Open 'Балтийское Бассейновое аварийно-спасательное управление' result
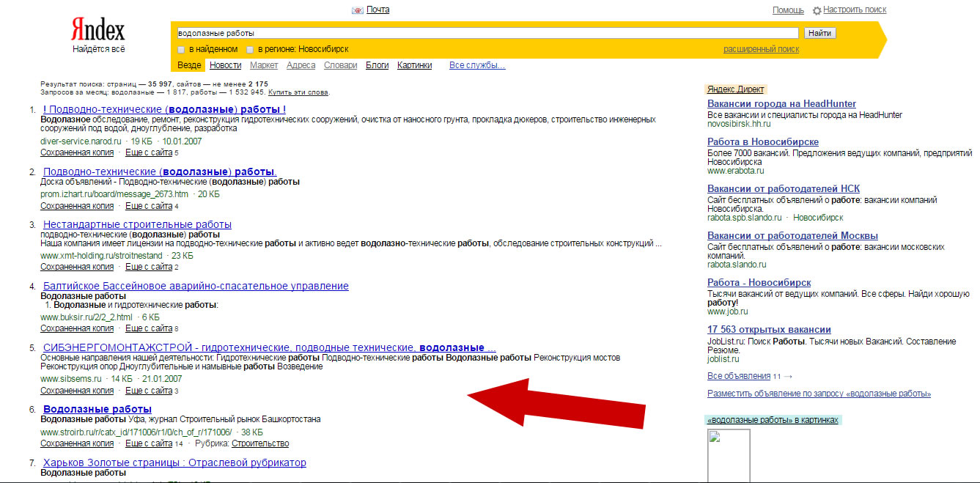Image resolution: width=980 pixels, height=483 pixels. click(x=196, y=286)
